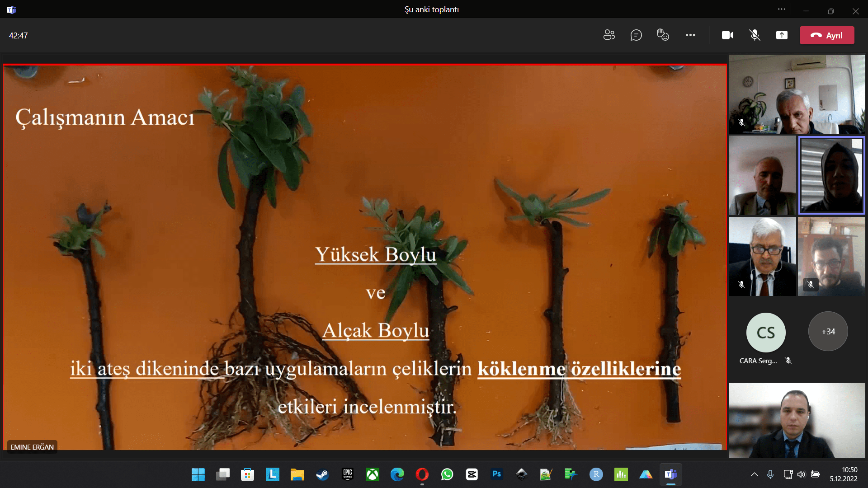Open the Windows Start menu
This screenshot has width=868, height=488.
(198, 474)
